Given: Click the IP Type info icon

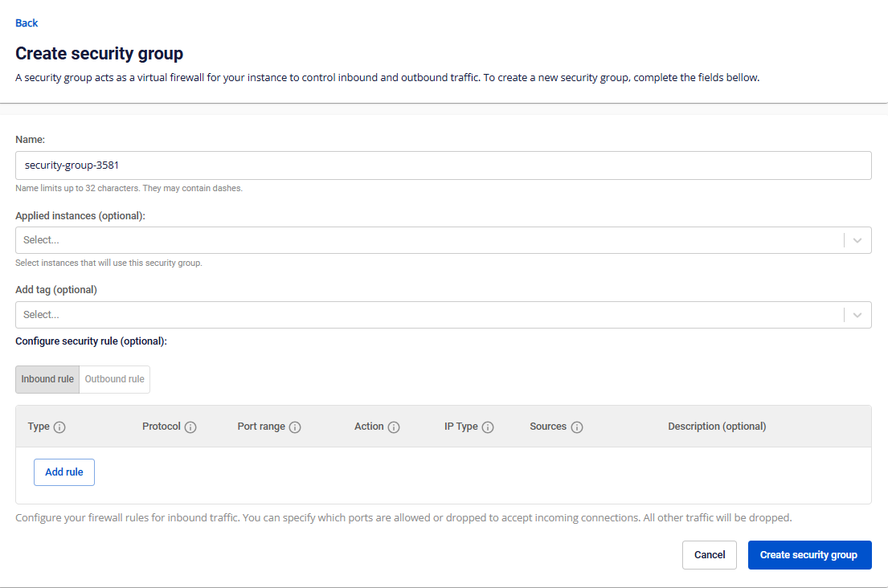Looking at the screenshot, I should coord(488,427).
